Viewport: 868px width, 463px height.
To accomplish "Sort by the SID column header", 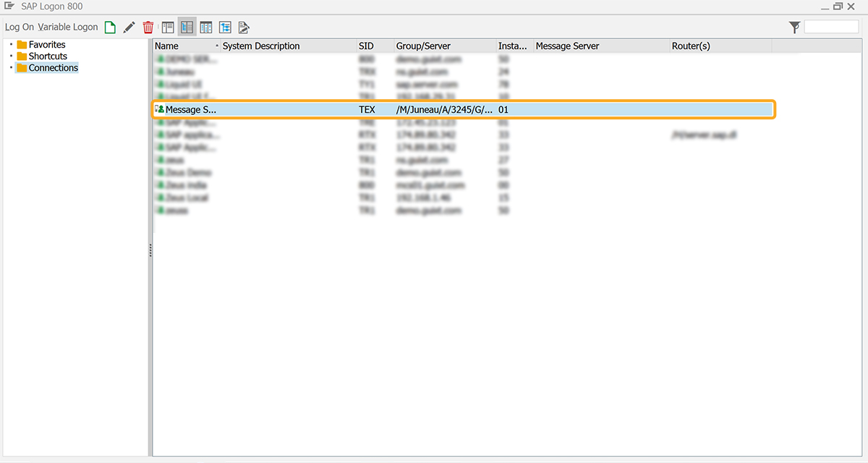I will coord(375,46).
